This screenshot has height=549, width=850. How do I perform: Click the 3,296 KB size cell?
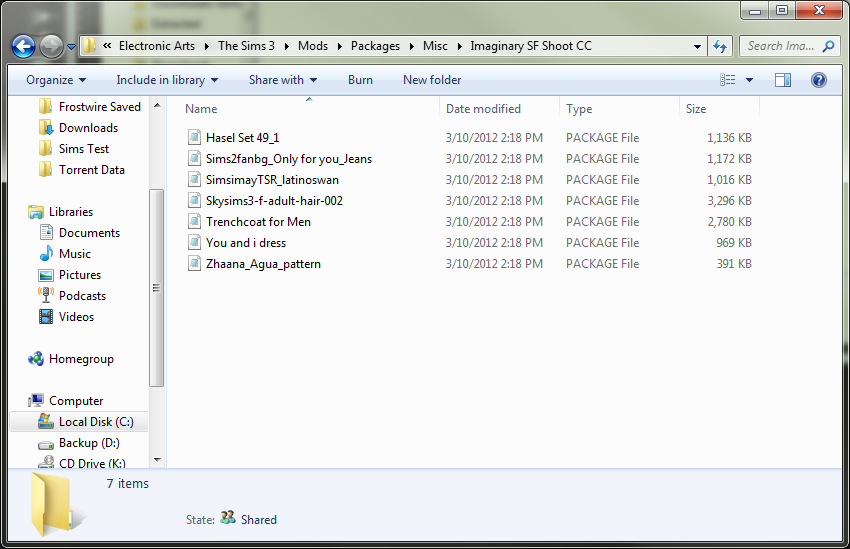(x=729, y=201)
